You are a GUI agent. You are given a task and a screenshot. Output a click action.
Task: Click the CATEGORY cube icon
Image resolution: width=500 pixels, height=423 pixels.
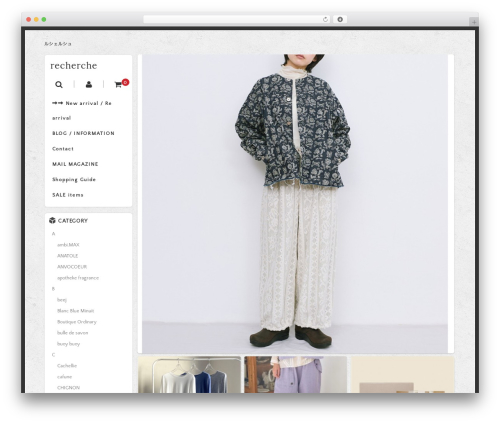pyautogui.click(x=52, y=220)
